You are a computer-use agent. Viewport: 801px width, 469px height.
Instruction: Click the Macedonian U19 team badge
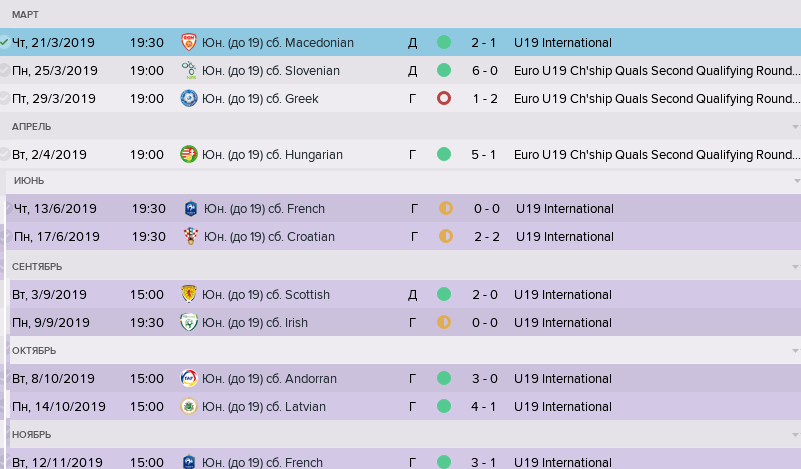tap(188, 43)
